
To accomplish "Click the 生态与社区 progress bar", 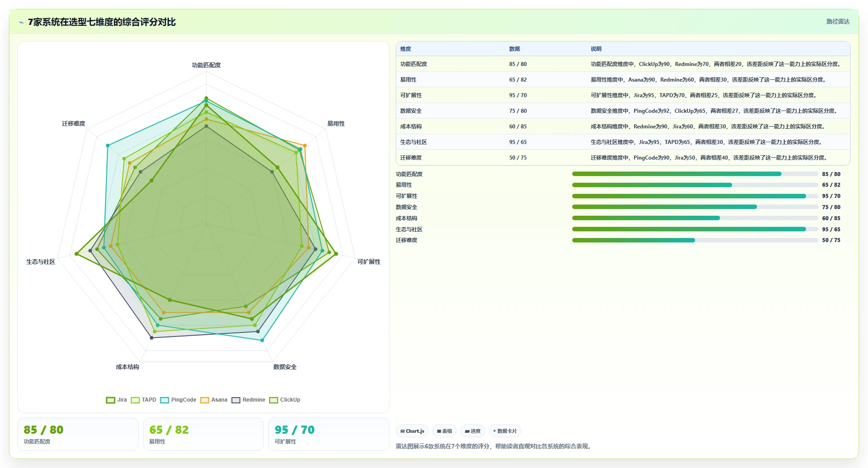I will pos(695,229).
